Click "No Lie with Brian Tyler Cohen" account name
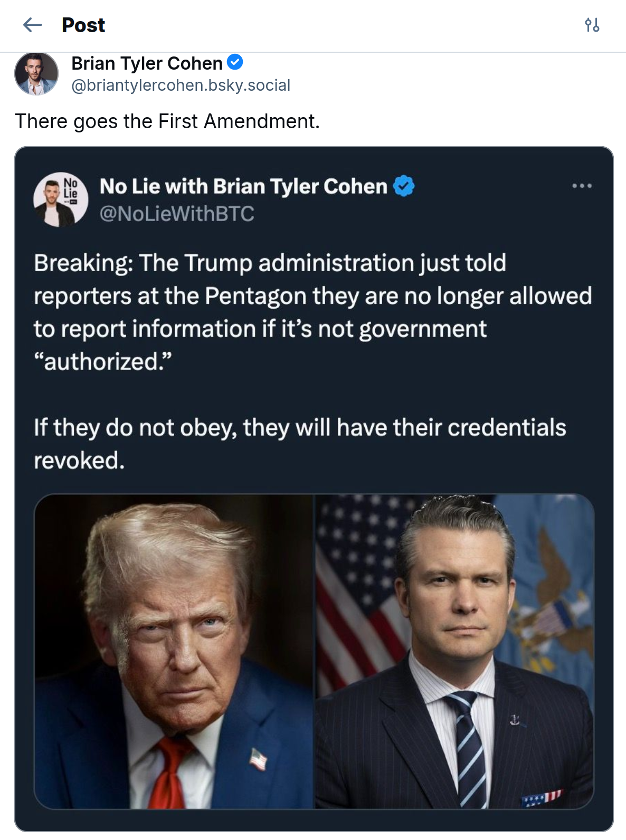The width and height of the screenshot is (626, 840). [x=243, y=186]
